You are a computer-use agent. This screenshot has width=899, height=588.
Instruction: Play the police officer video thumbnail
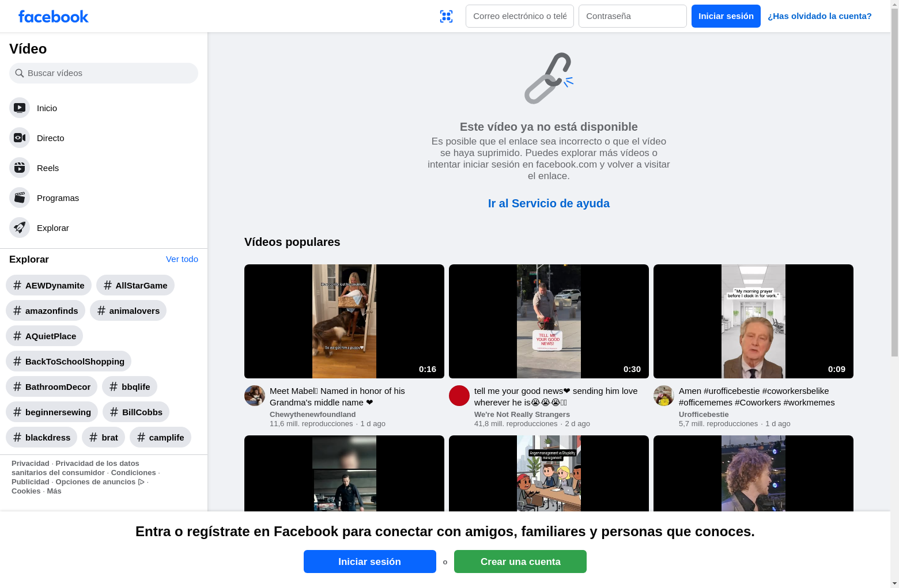click(x=344, y=473)
